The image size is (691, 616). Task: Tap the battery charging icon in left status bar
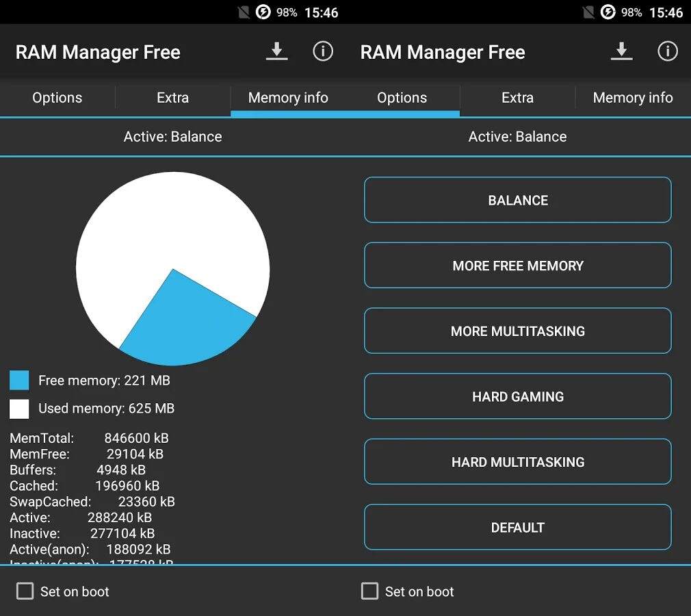click(x=263, y=12)
